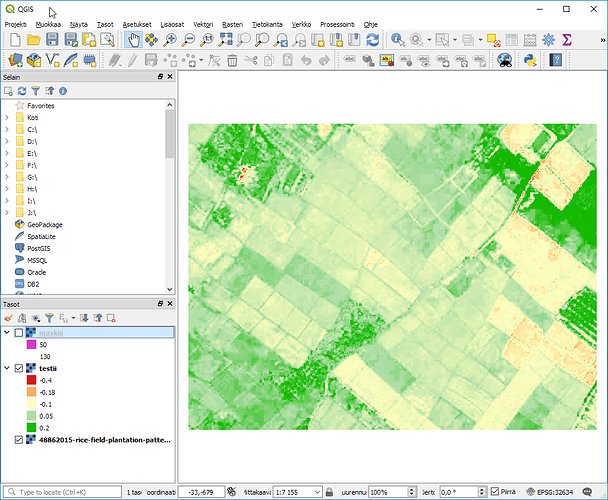Open the help book icon
Screen dimensions: 608x500
556,60
